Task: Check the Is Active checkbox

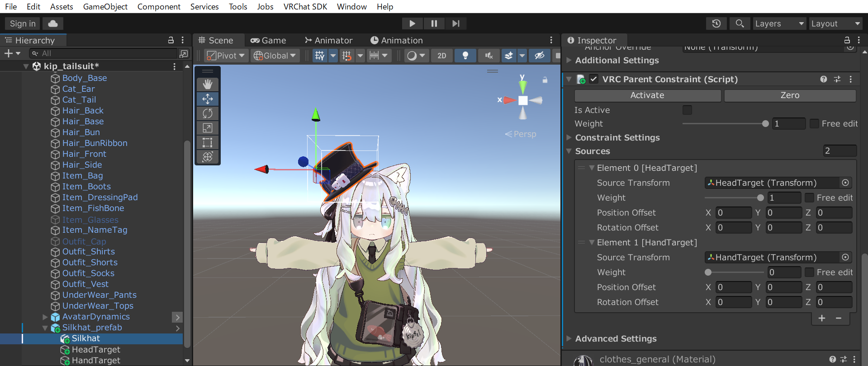Action: click(687, 110)
